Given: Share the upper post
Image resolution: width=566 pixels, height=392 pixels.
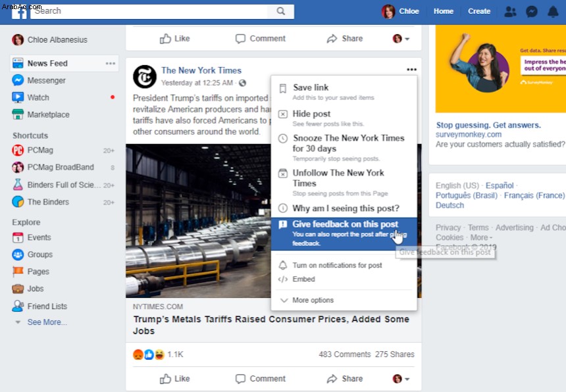Looking at the screenshot, I should click(345, 39).
